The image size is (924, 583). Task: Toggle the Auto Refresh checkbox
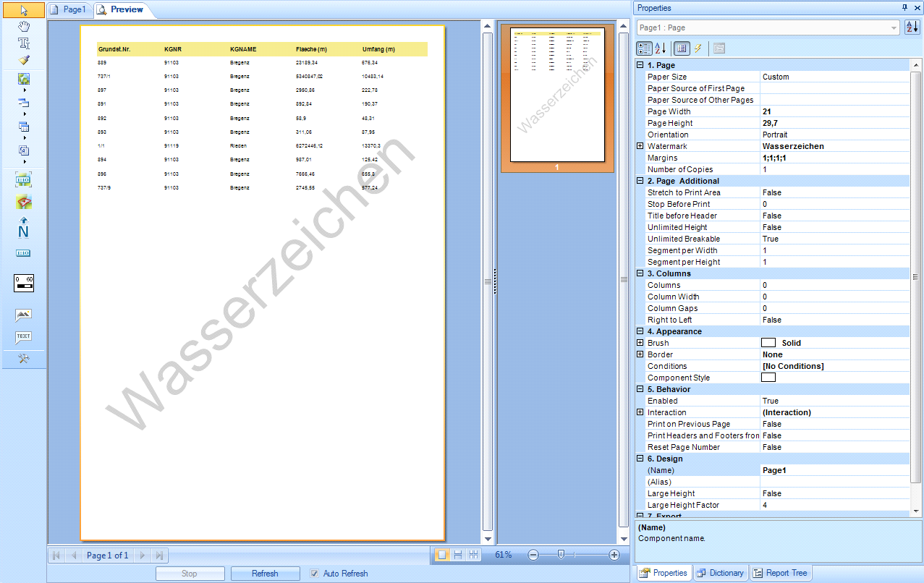point(314,574)
